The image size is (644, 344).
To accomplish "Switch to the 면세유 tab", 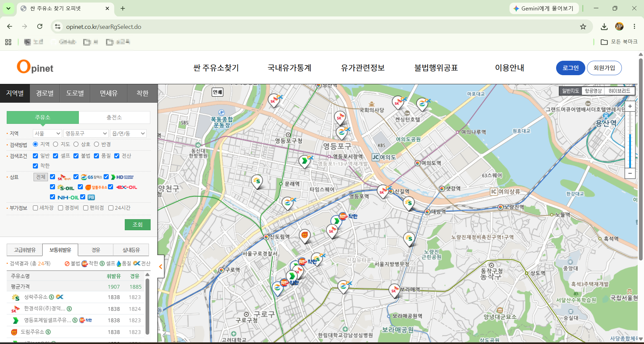I will tap(109, 93).
